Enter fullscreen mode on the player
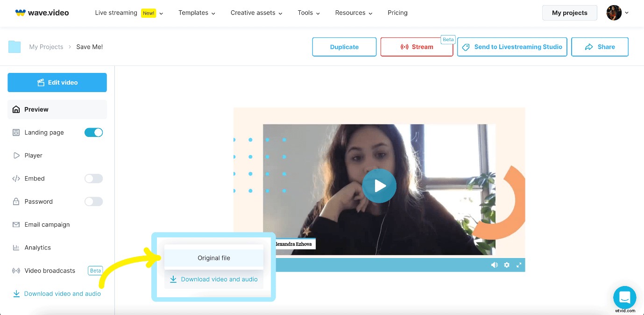Screen dimensions: 644x315 click(519, 265)
